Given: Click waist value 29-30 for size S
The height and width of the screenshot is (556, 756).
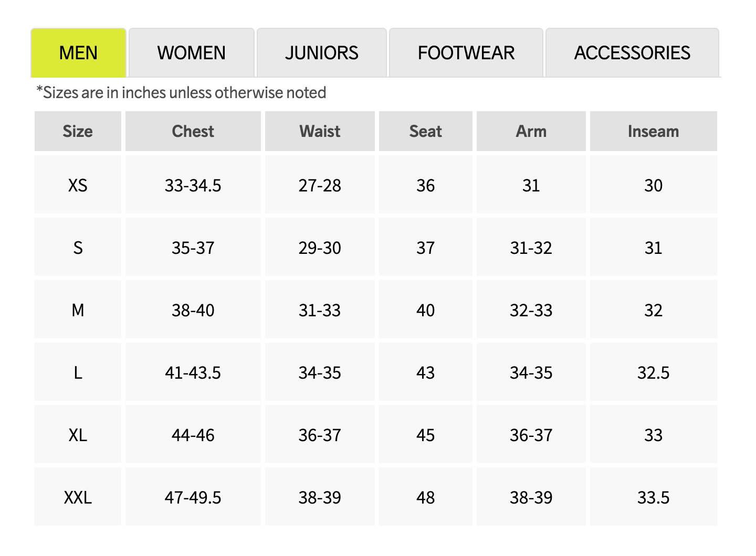Looking at the screenshot, I should [x=320, y=248].
